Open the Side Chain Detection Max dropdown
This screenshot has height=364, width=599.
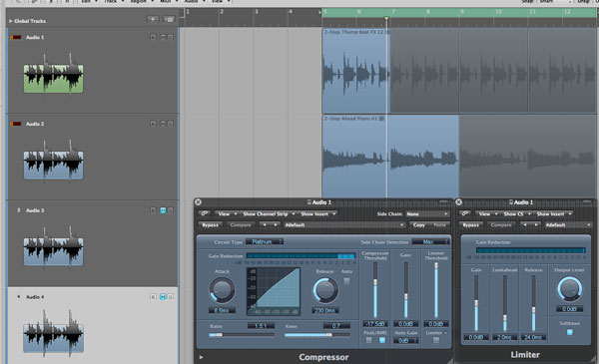coord(430,242)
